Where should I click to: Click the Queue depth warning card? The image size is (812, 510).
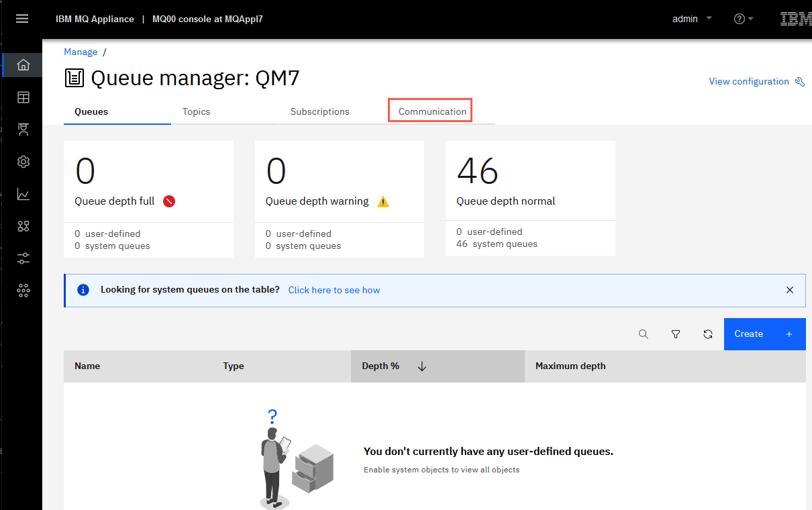[340, 199]
